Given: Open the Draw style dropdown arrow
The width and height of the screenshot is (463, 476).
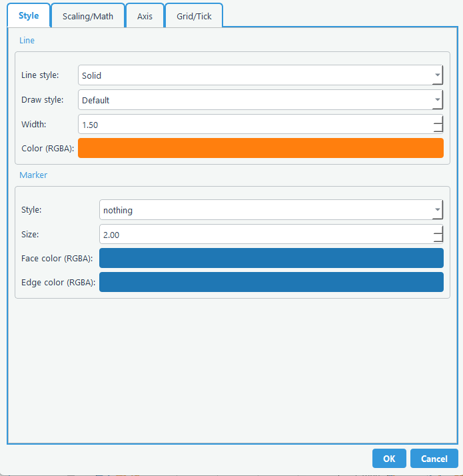Looking at the screenshot, I should [x=437, y=100].
